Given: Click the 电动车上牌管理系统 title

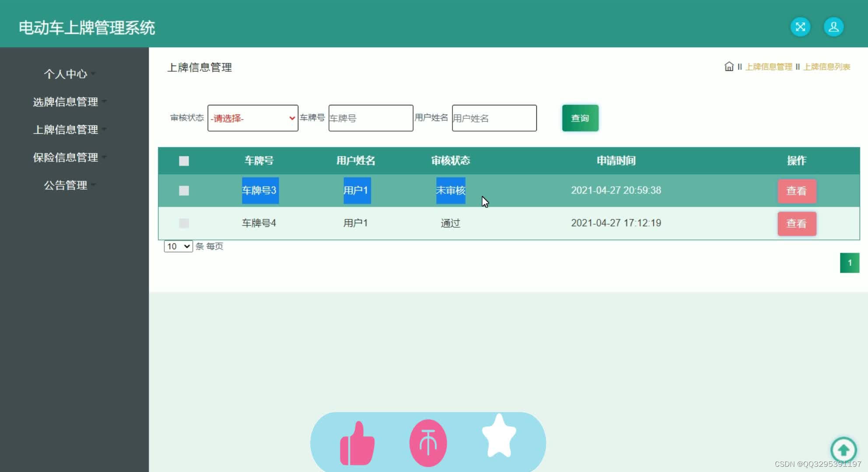Looking at the screenshot, I should tap(87, 28).
